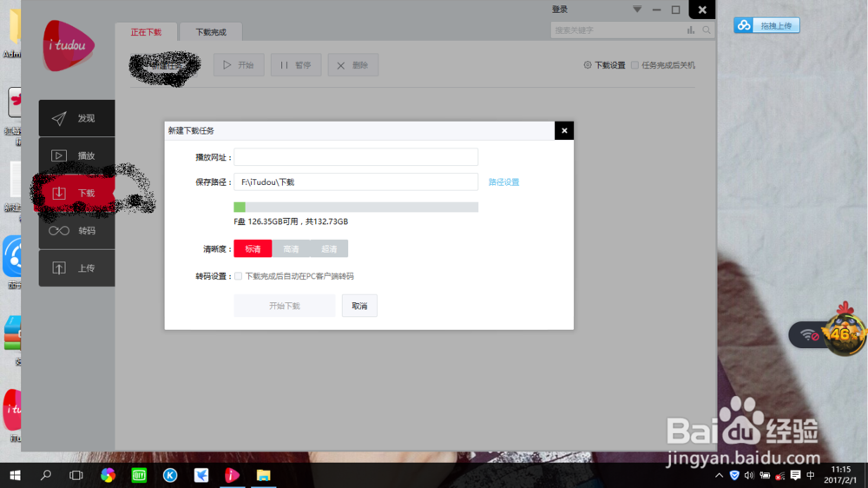The height and width of the screenshot is (488, 868).
Task: Enable auto transcode after download checkbox
Action: (x=238, y=276)
